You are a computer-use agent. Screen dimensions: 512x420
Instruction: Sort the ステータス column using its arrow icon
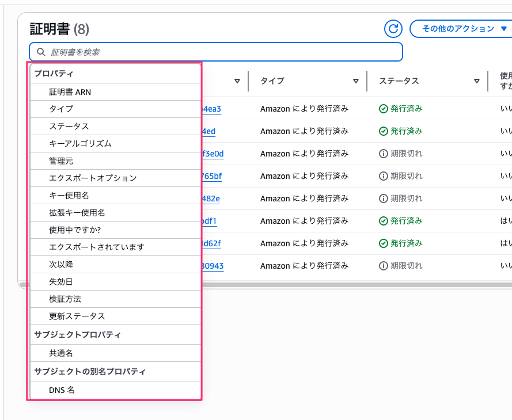click(x=477, y=81)
